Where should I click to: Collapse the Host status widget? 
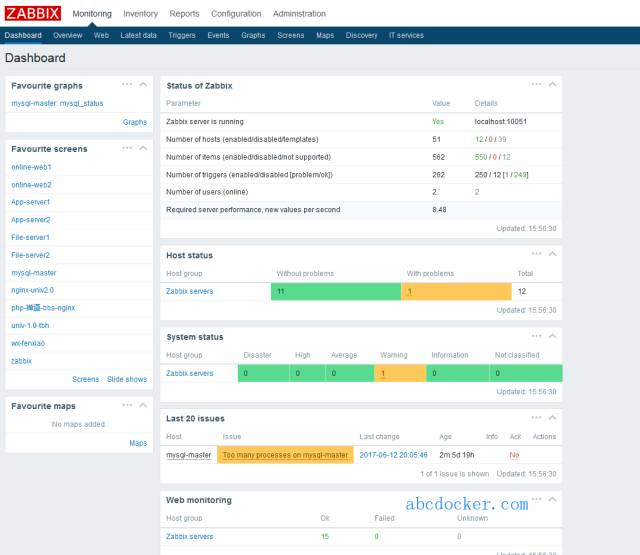point(552,254)
